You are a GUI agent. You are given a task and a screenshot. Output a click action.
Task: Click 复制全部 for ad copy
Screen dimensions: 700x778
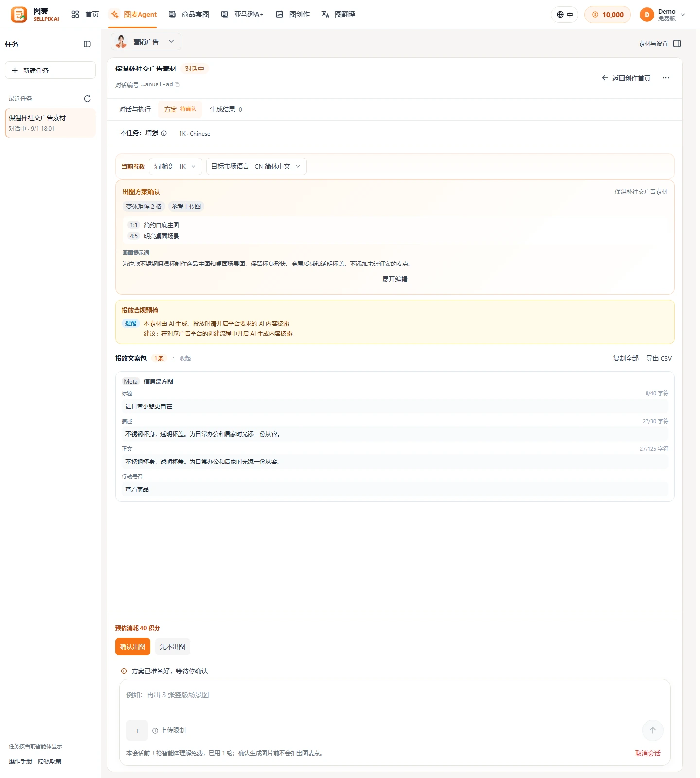pos(626,358)
